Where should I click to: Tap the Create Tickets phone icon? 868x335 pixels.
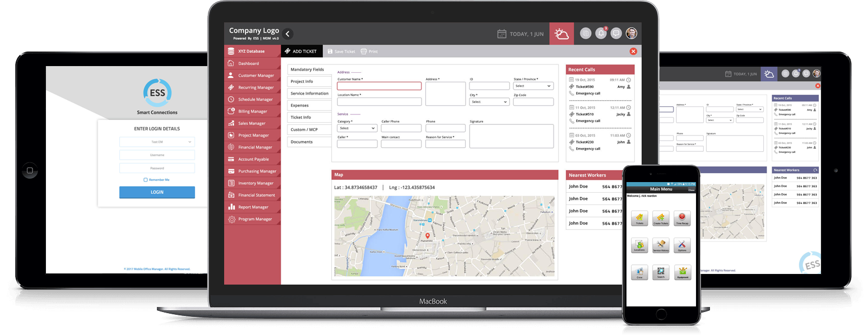point(661,217)
